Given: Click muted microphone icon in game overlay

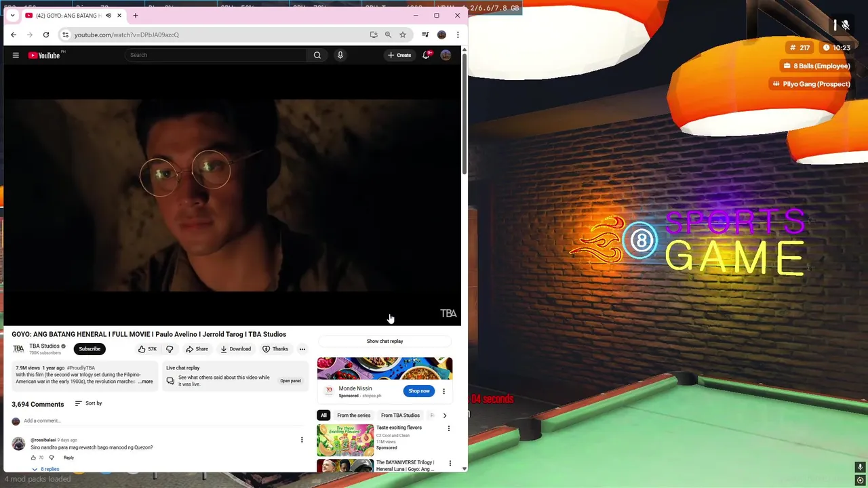Looking at the screenshot, I should [845, 25].
